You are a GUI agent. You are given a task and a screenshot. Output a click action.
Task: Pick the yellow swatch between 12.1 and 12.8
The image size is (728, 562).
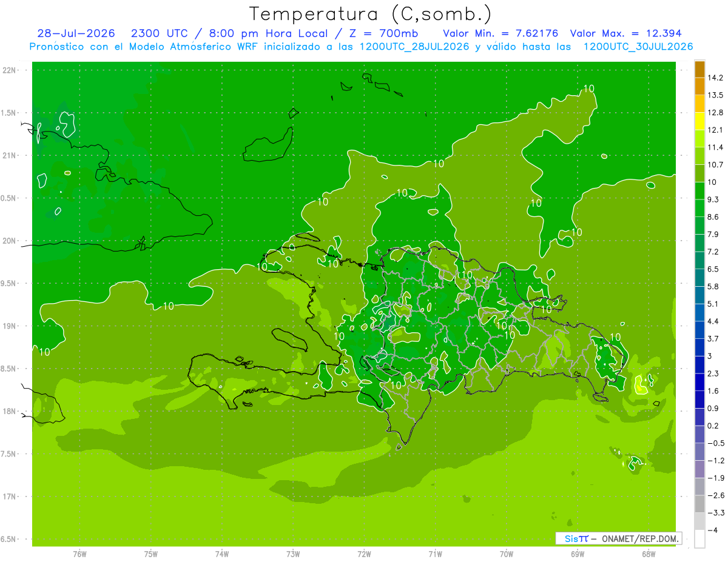coord(699,121)
